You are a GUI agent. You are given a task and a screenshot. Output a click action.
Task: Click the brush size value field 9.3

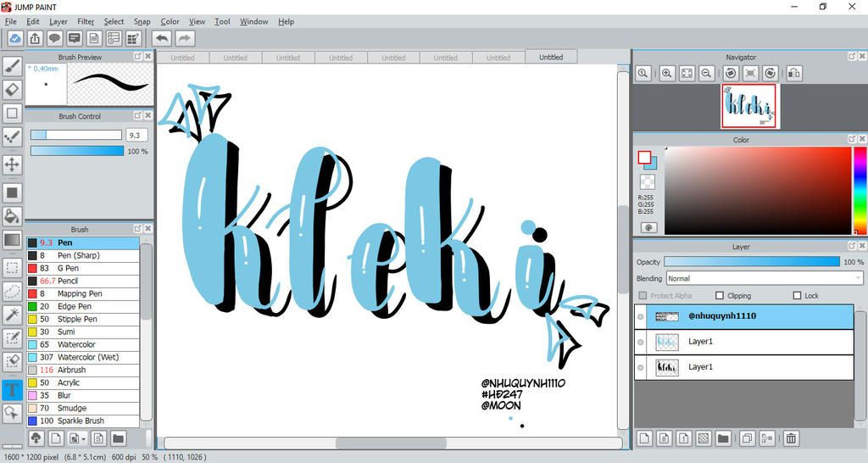(x=136, y=135)
